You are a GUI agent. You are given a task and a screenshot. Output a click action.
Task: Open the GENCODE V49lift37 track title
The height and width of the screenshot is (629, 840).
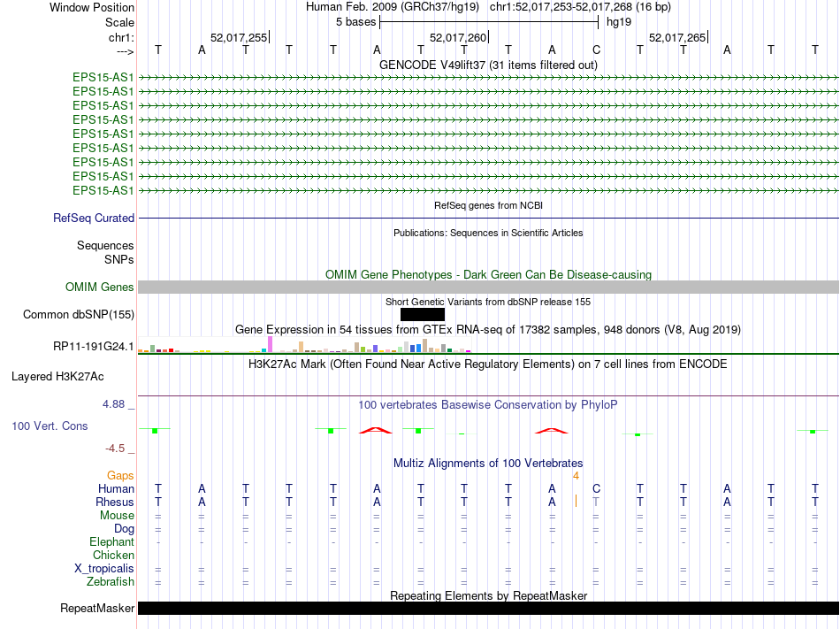tap(488, 65)
